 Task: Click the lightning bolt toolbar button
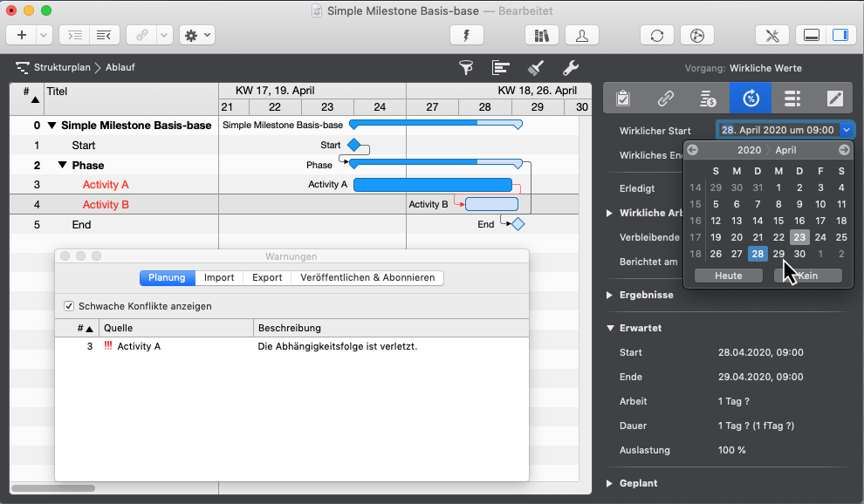click(x=466, y=36)
